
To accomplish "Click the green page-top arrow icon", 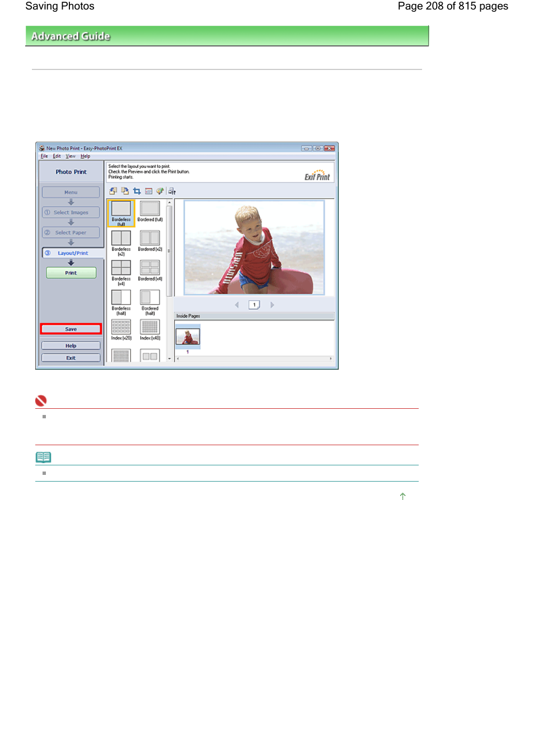I will point(402,496).
